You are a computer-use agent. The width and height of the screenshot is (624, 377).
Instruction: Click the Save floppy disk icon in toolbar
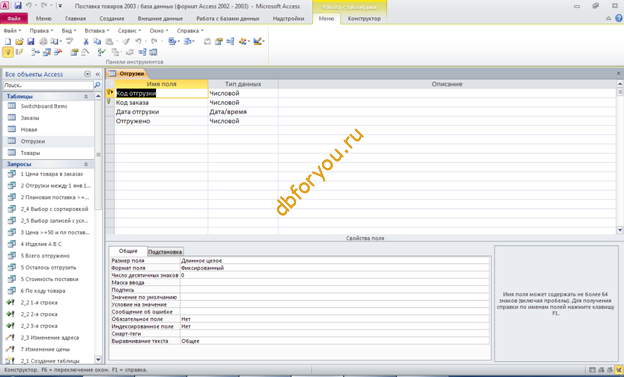coord(31,41)
